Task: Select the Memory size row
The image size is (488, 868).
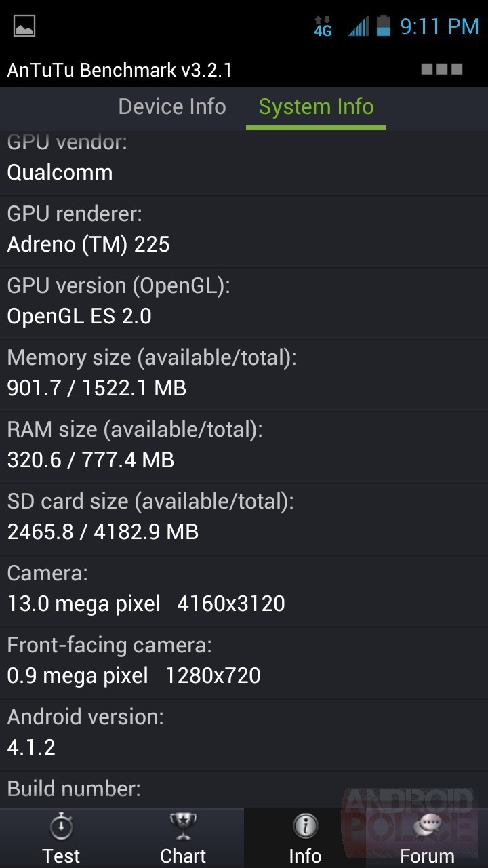Action: (244, 376)
